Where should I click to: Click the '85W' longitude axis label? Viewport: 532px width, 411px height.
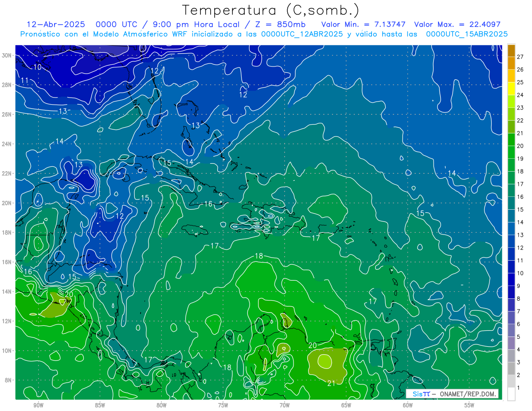point(100,405)
